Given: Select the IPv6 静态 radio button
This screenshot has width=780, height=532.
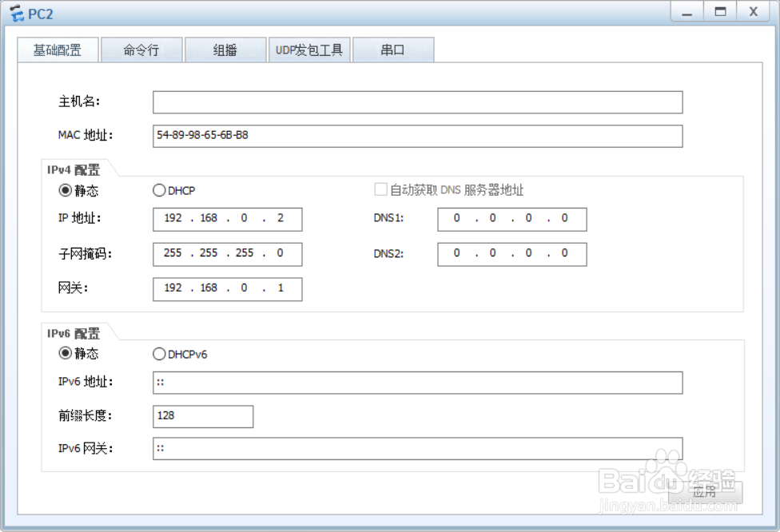Looking at the screenshot, I should pyautogui.click(x=66, y=353).
